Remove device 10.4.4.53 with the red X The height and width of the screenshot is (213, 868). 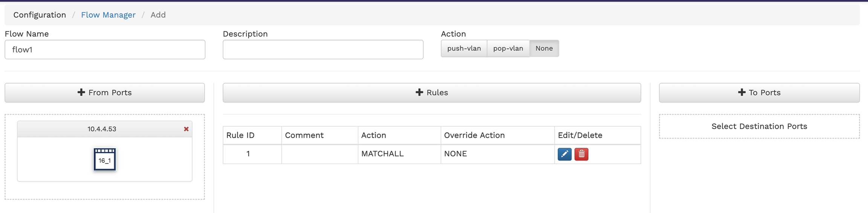tap(186, 129)
